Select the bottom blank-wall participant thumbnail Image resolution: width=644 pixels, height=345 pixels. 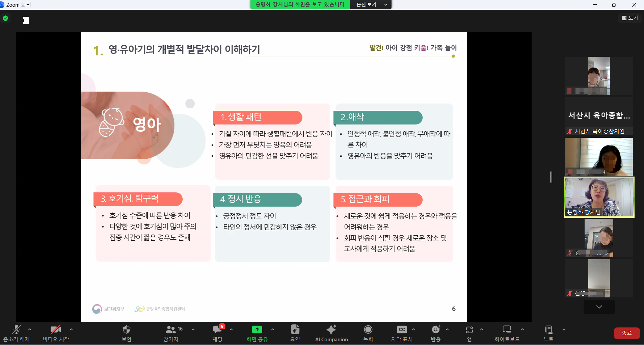coord(599,278)
